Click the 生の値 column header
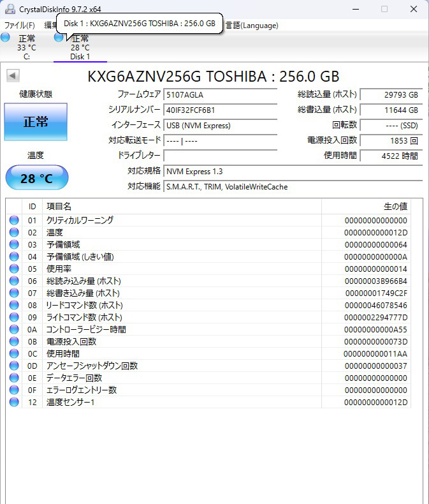Viewport: 429px width, 504px height. tap(395, 206)
